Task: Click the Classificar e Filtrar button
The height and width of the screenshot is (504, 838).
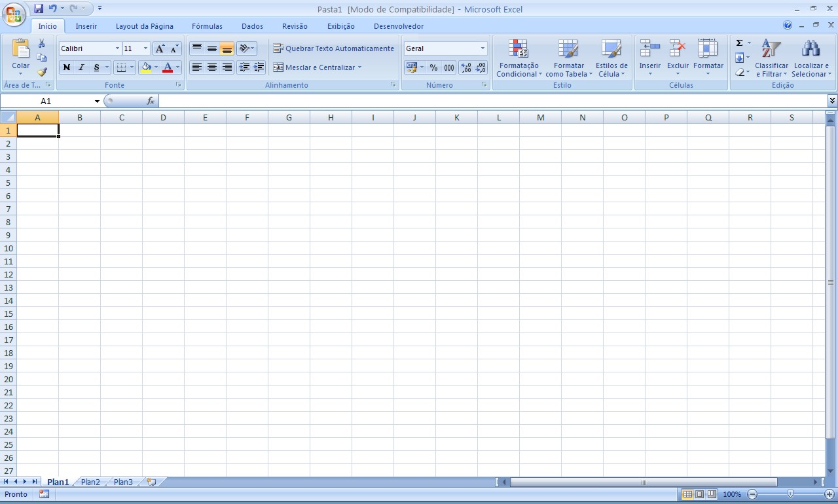Action: point(771,58)
